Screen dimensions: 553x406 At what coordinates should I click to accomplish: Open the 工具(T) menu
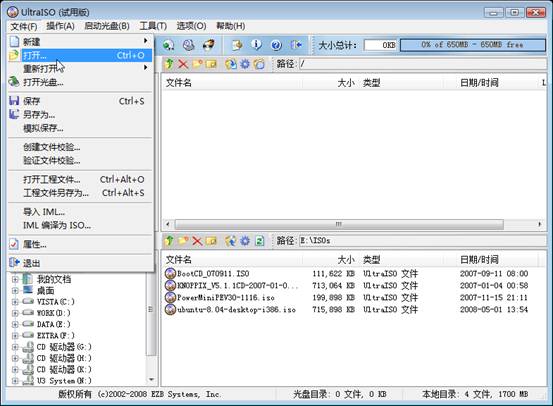tap(153, 26)
